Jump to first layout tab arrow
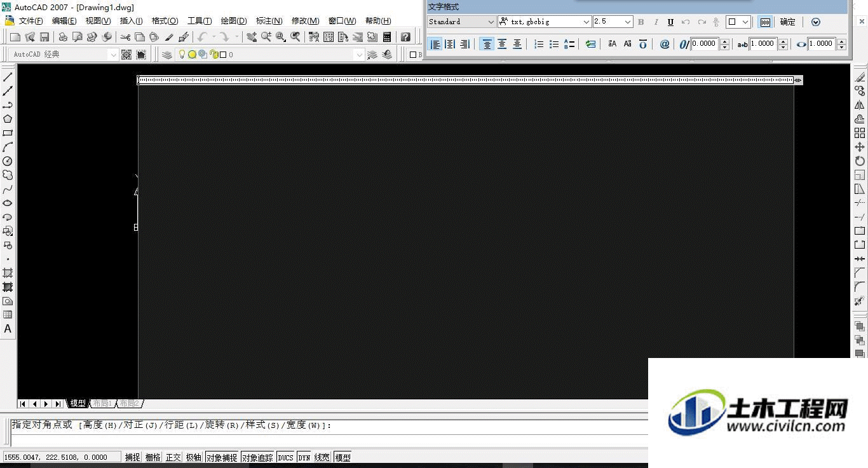The width and height of the screenshot is (868, 468). tap(23, 404)
